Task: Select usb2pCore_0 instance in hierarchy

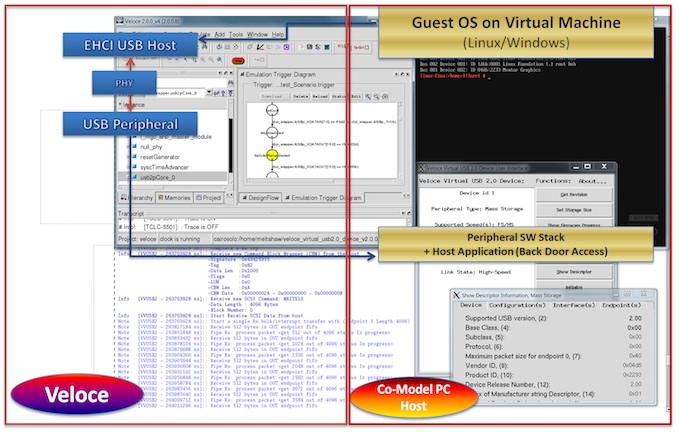Action: [157, 177]
